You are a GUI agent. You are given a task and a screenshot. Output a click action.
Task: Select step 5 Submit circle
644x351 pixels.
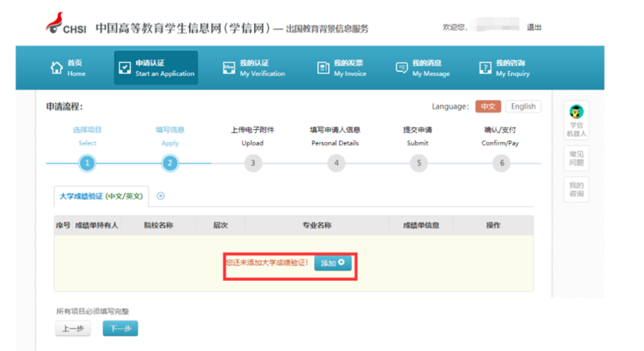click(x=419, y=163)
